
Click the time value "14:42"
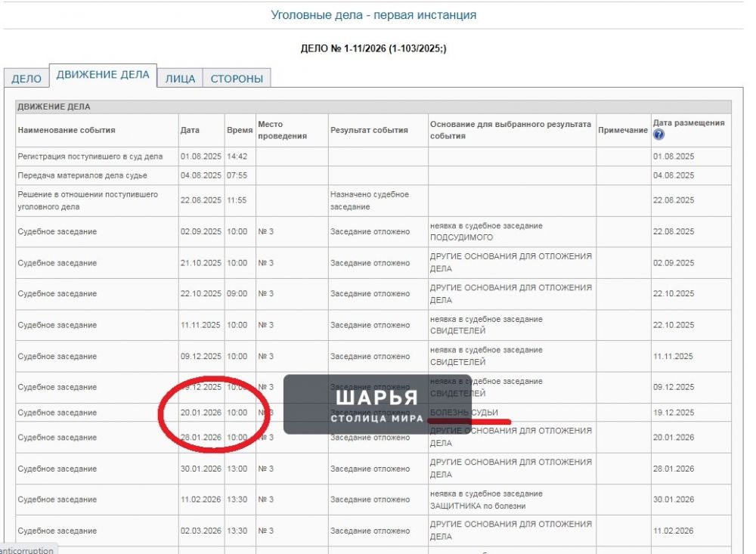[x=237, y=156]
